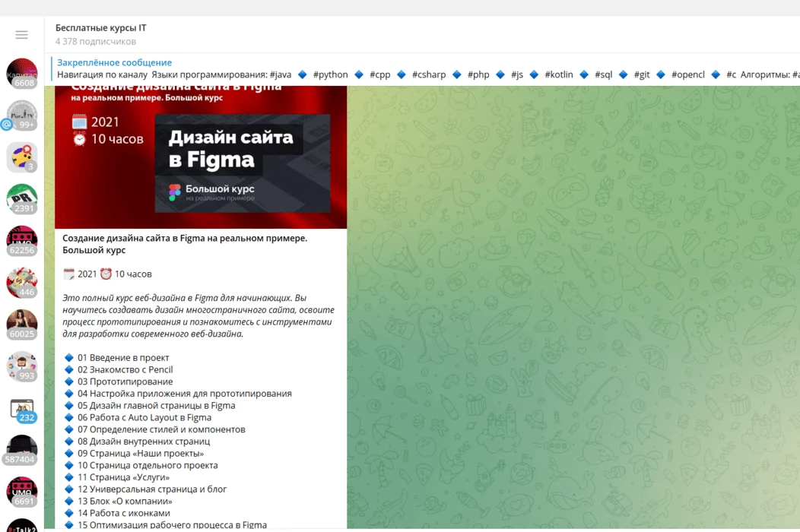Open the chat with unread badge 60025
Viewport: 800px width, 532px height.
pos(22,325)
